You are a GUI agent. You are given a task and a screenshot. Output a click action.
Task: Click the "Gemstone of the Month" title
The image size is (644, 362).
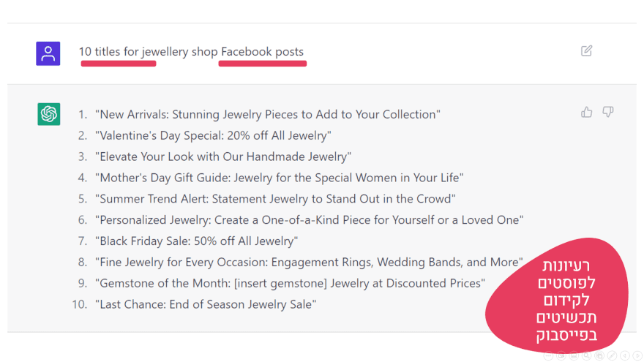pos(290,283)
